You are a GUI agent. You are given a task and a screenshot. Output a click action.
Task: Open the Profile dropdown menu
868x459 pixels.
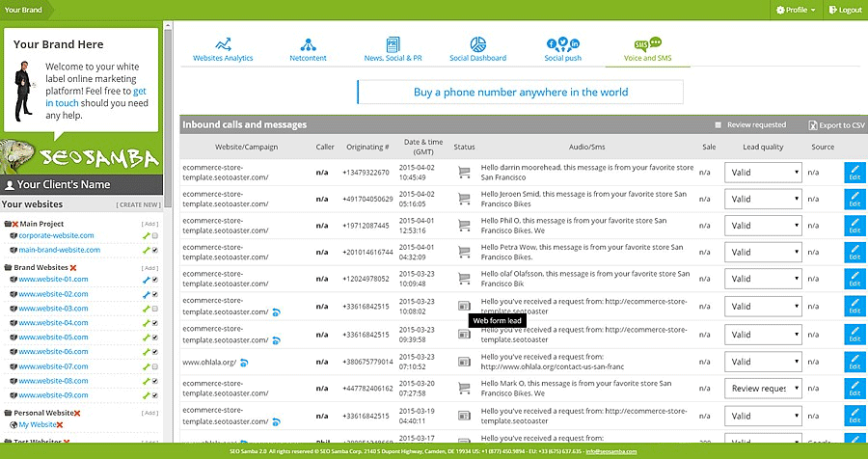click(x=796, y=10)
